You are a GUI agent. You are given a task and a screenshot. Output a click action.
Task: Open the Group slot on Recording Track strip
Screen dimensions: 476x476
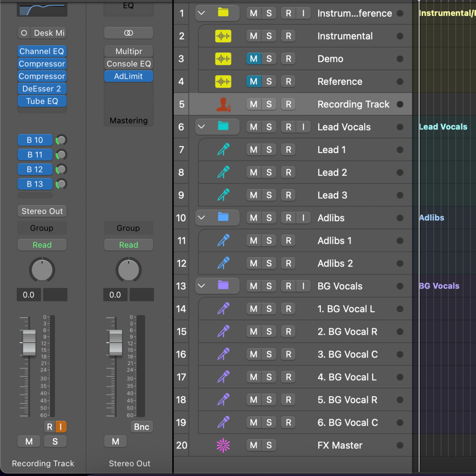click(x=42, y=228)
